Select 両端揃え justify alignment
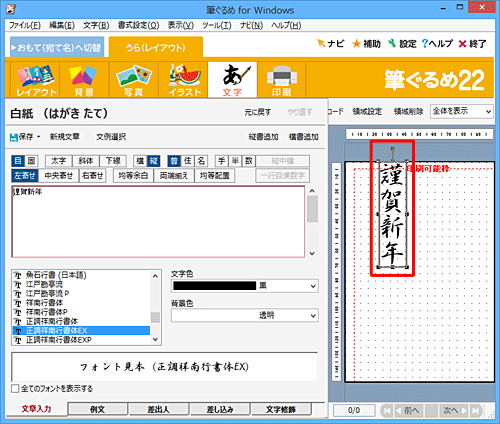Viewport: 500px width, 424px height. point(174,176)
